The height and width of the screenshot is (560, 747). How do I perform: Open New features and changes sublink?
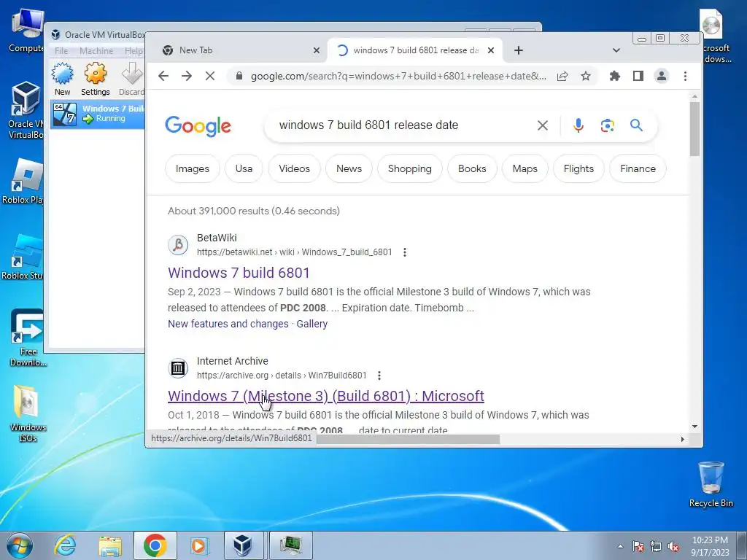point(228,324)
